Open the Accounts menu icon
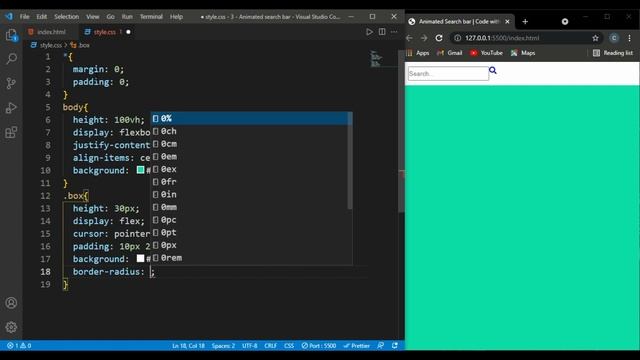Image resolution: width=640 pixels, height=360 pixels. pyautogui.click(x=11, y=303)
